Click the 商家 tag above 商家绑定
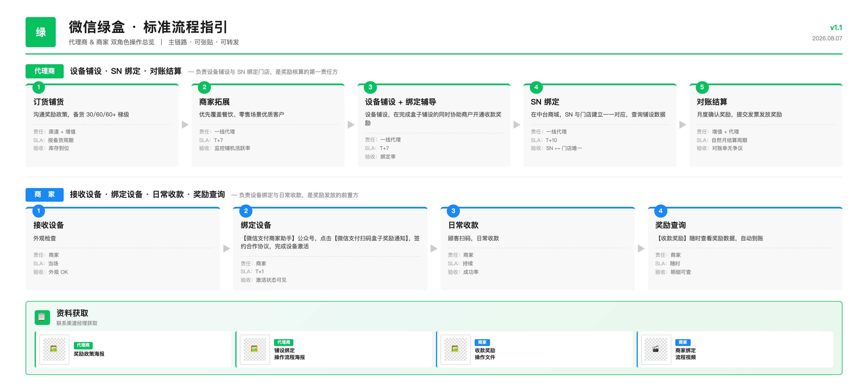 tap(683, 342)
